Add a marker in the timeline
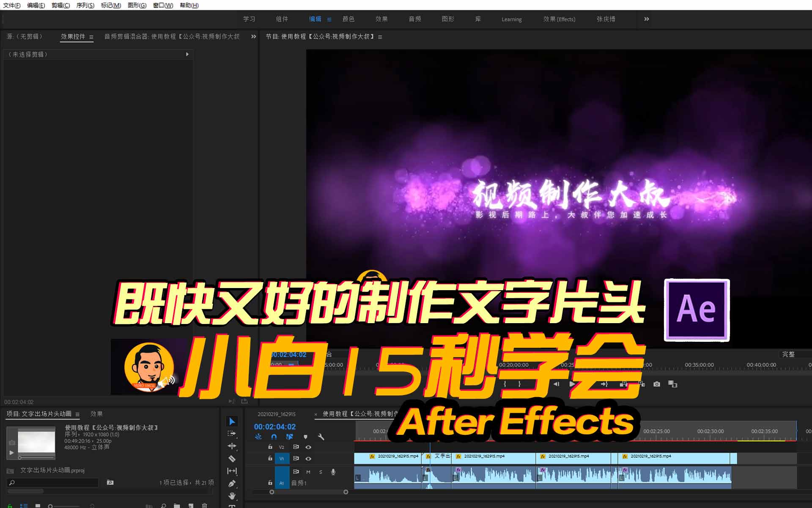 pos(305,437)
